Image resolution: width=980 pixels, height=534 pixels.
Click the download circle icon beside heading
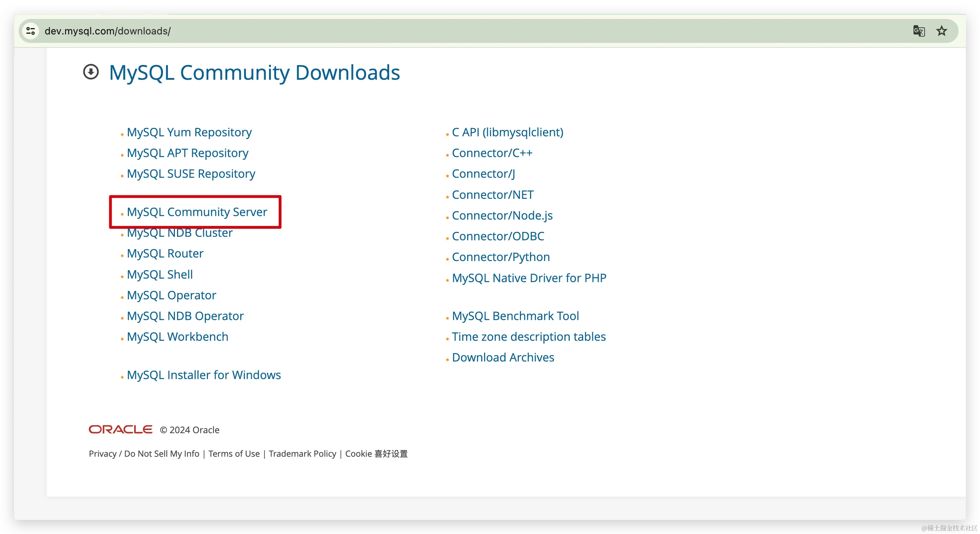[x=91, y=72]
